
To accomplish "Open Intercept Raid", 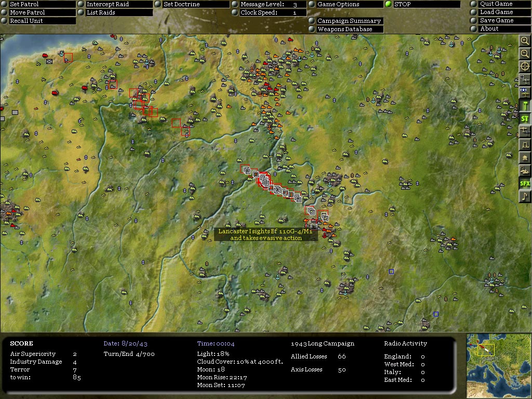I will [x=115, y=4].
